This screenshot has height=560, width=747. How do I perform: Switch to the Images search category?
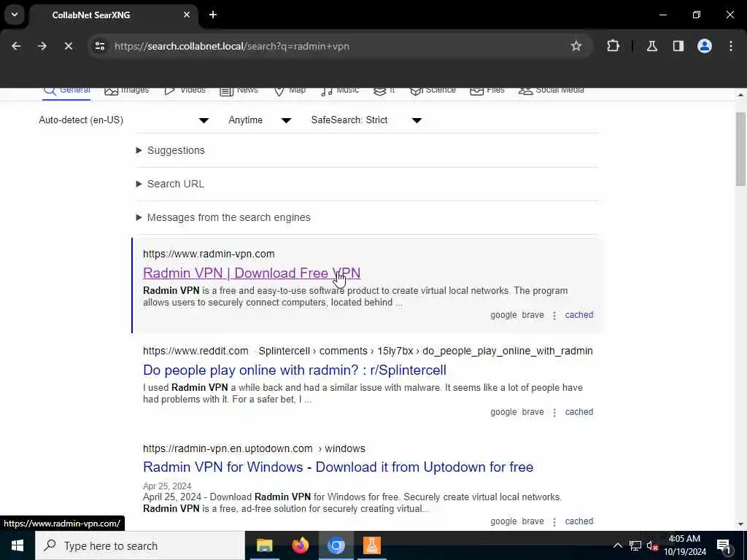point(126,90)
